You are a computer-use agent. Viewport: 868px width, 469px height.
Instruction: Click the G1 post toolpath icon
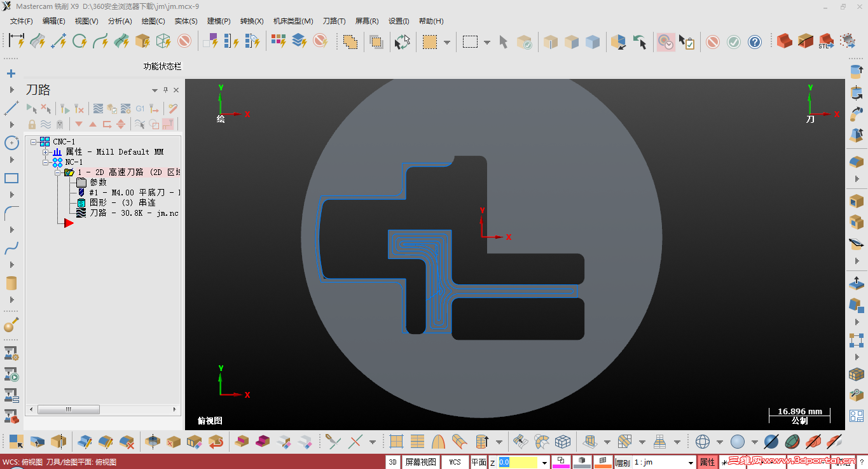[x=141, y=109]
